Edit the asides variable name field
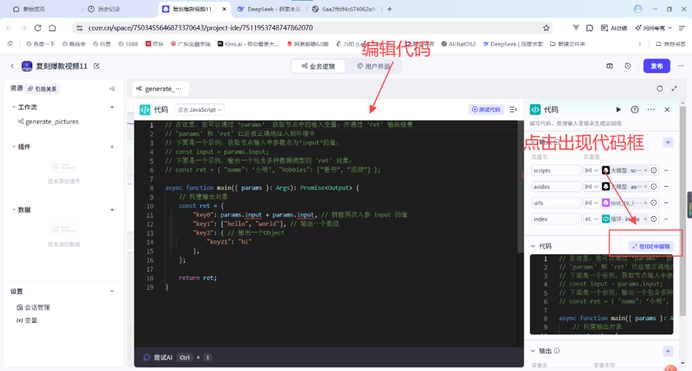The image size is (692, 371). pyautogui.click(x=556, y=187)
